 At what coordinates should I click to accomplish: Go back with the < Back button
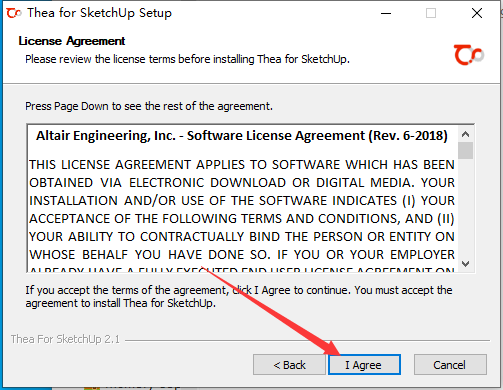coord(289,365)
